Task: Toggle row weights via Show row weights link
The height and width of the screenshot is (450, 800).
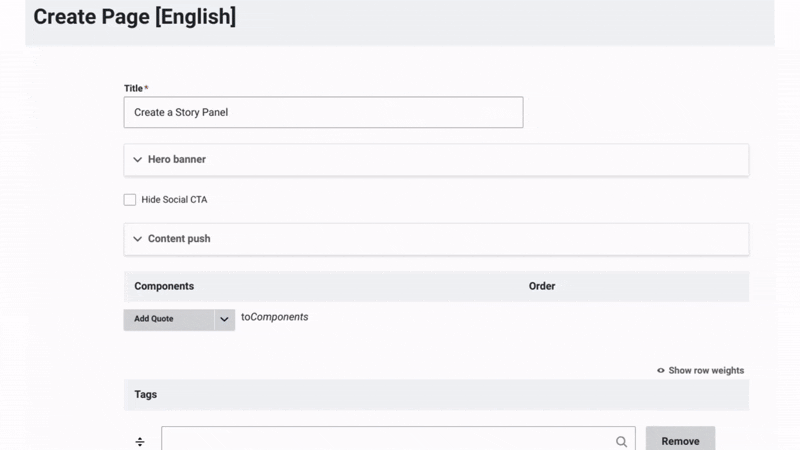Action: point(706,370)
